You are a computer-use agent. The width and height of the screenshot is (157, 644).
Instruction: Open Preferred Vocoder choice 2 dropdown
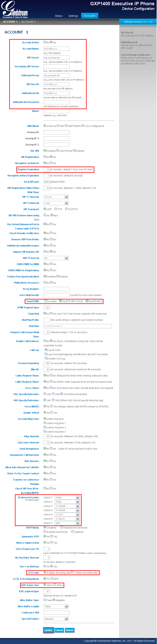click(67, 502)
